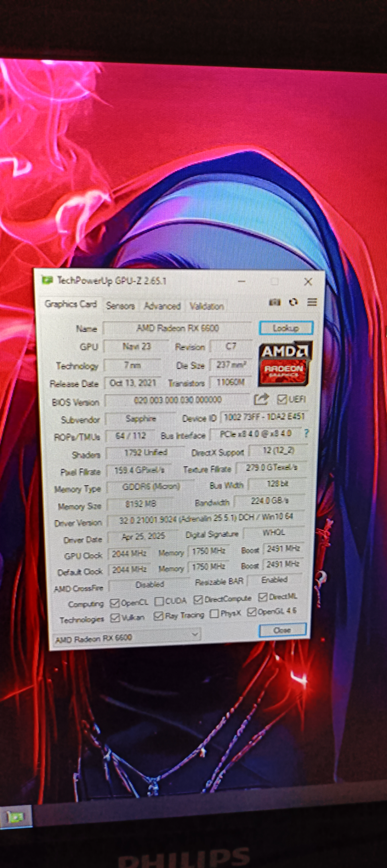The height and width of the screenshot is (868, 387).
Task: Switch to the Advanced tab
Action: pos(162,306)
